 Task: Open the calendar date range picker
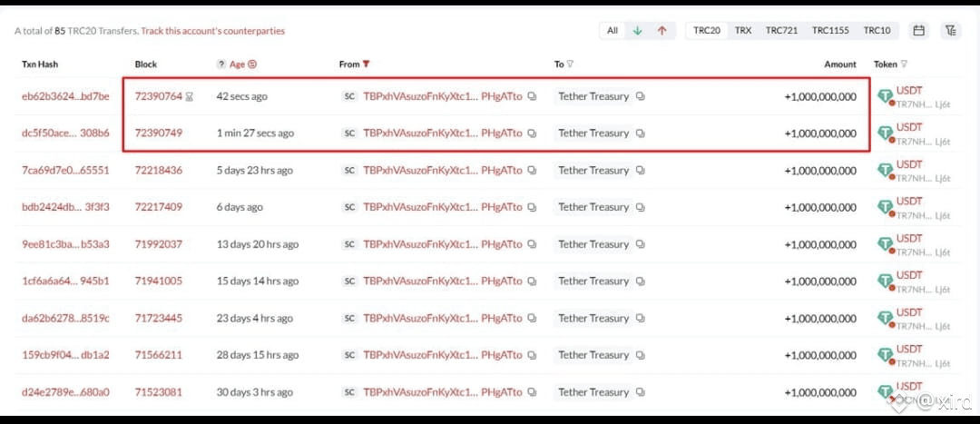918,31
